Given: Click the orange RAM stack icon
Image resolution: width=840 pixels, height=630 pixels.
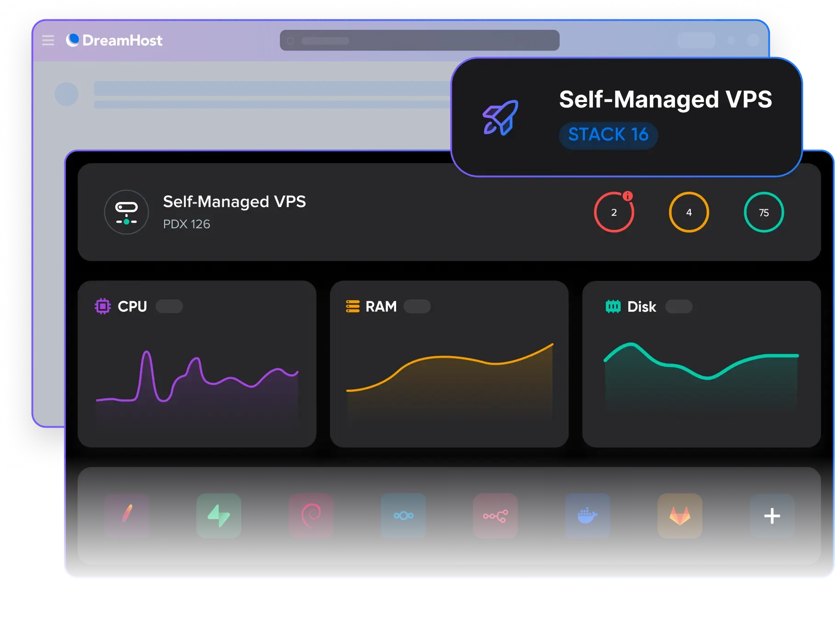Looking at the screenshot, I should point(352,306).
